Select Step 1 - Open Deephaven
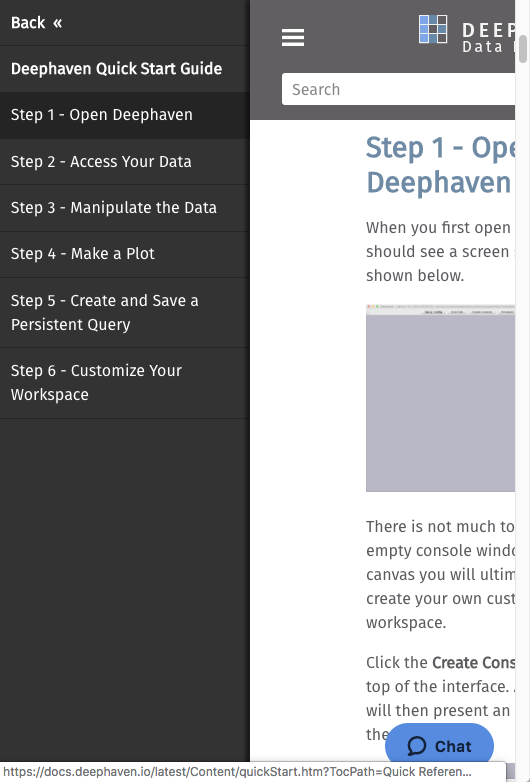 point(125,115)
